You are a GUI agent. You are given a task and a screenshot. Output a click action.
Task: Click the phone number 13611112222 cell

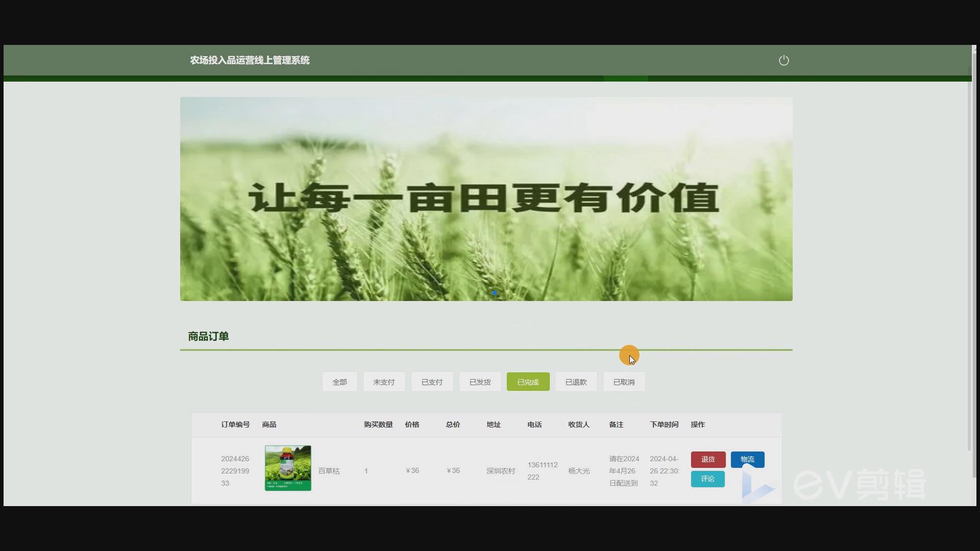click(x=542, y=470)
